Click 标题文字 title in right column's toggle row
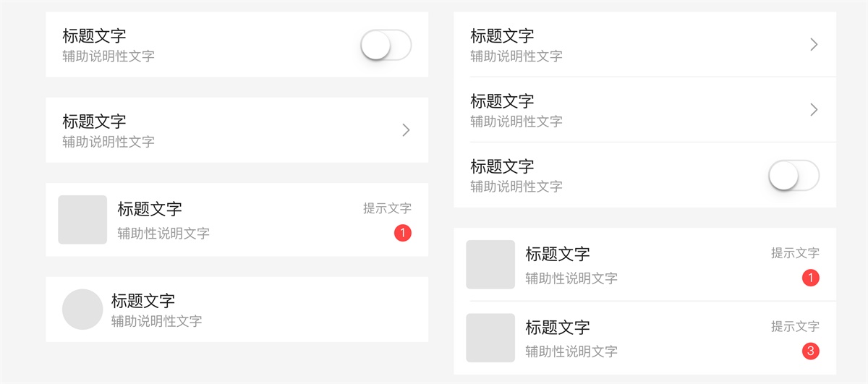 click(x=502, y=166)
